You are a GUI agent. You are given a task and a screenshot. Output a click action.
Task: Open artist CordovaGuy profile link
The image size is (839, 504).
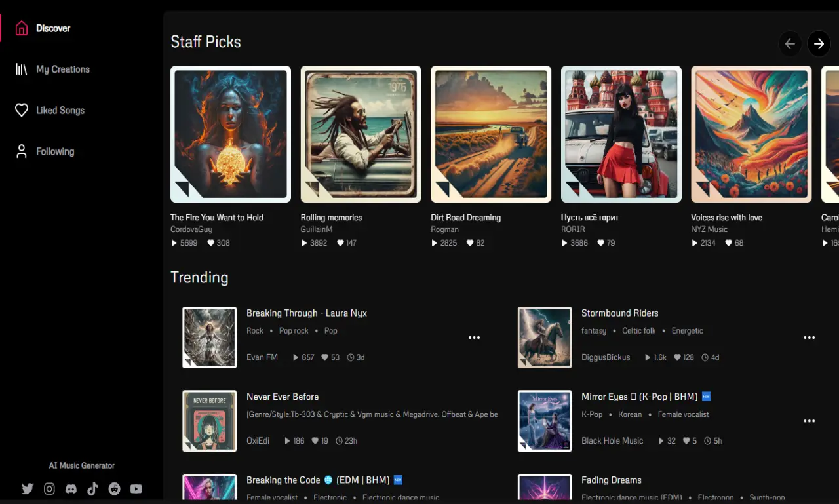[191, 229]
